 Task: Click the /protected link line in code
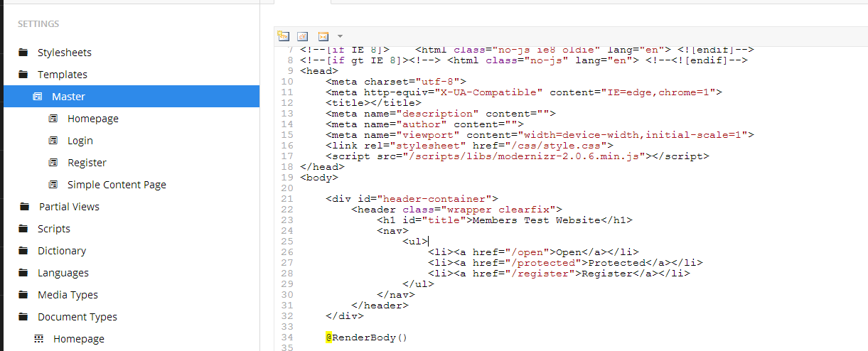(x=565, y=263)
